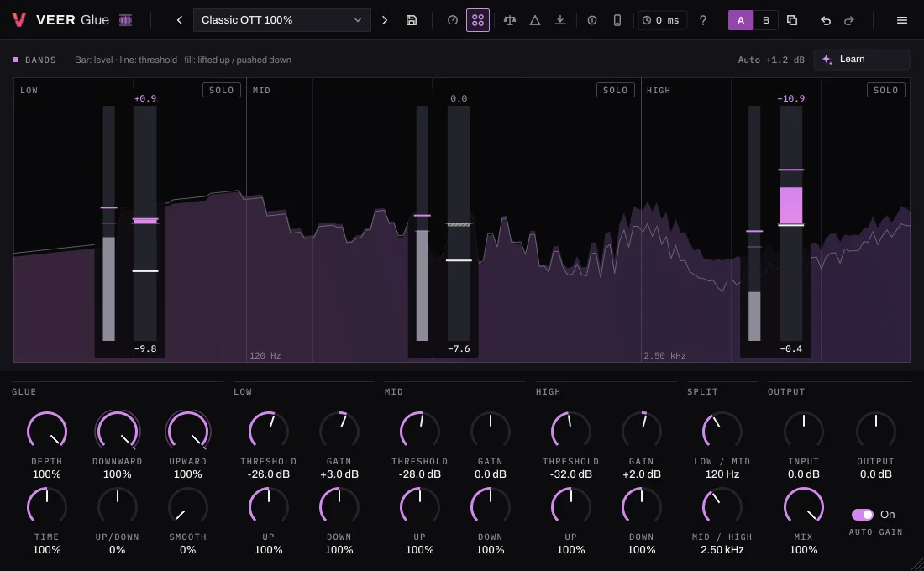924x571 pixels.
Task: Click the High Threshold knob
Action: coord(571,431)
